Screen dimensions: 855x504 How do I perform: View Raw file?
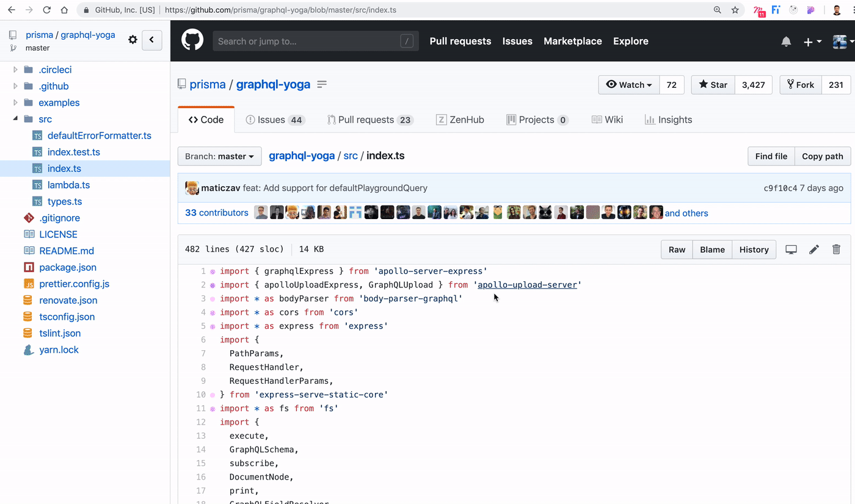677,250
